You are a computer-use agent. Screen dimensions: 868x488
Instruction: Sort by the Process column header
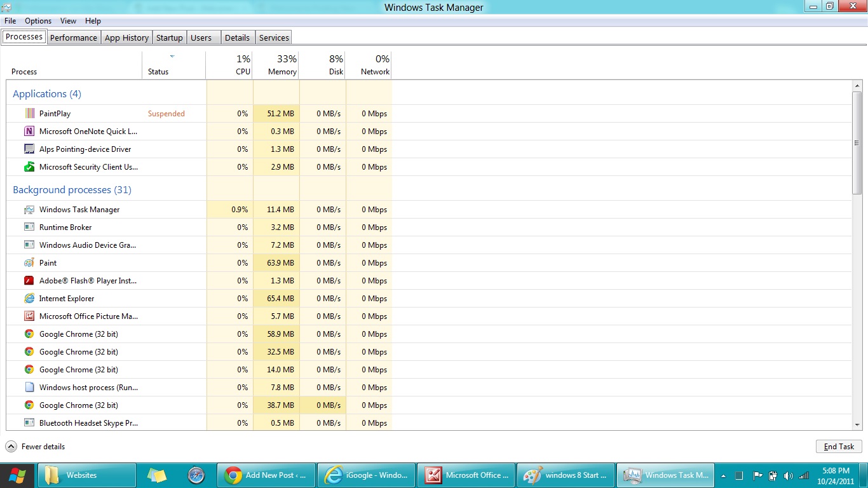pos(74,65)
